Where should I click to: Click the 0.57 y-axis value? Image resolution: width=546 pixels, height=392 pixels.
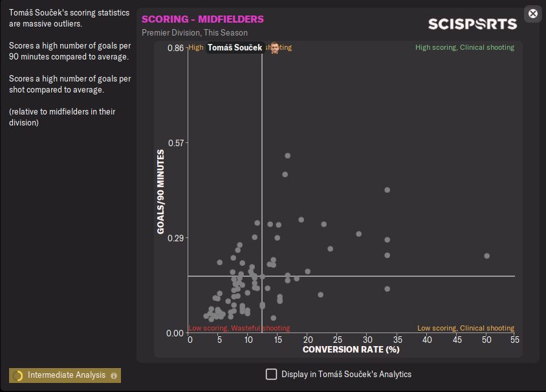click(176, 143)
